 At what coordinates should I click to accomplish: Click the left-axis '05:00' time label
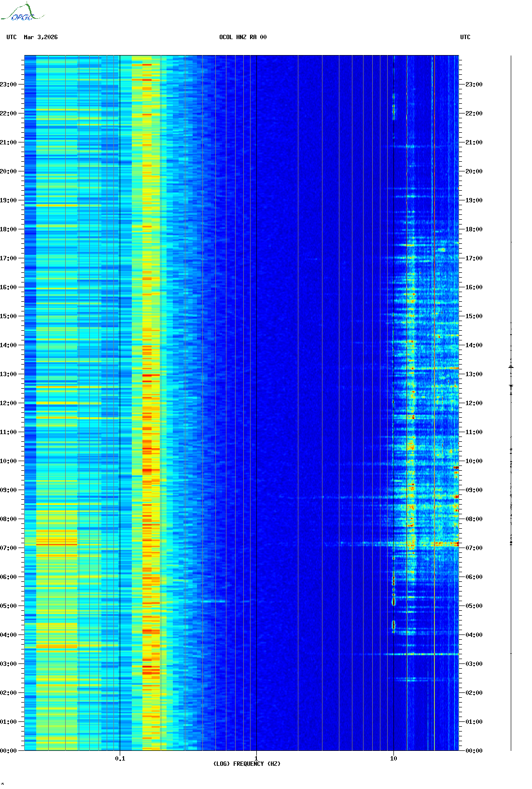point(8,606)
